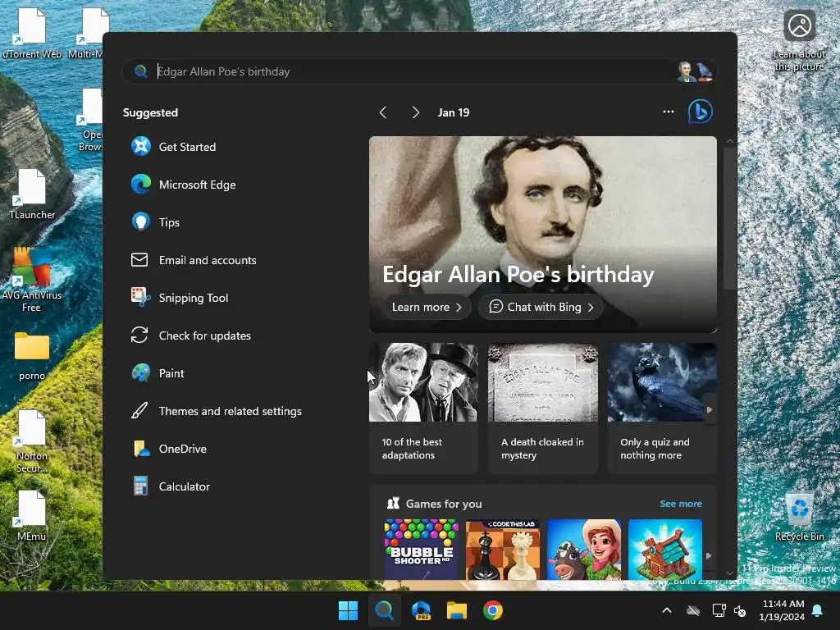Click the Jan 19 date label
The image size is (840, 630).
[x=453, y=112]
